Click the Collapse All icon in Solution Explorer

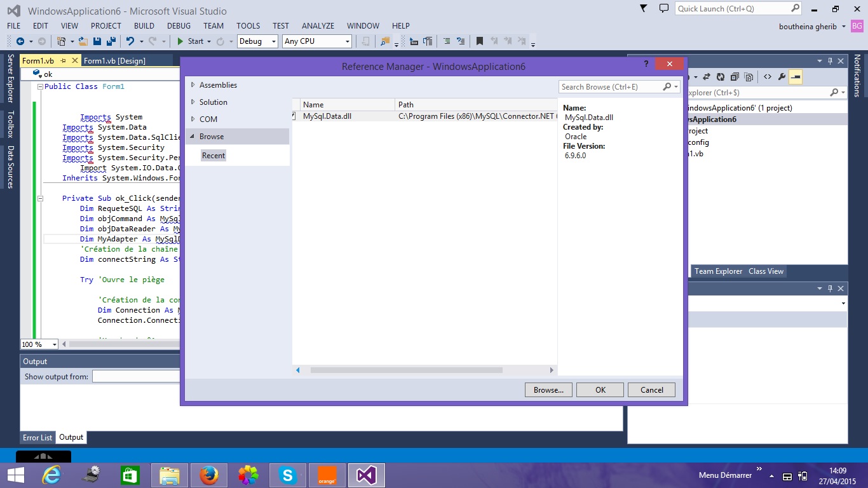pos(735,77)
